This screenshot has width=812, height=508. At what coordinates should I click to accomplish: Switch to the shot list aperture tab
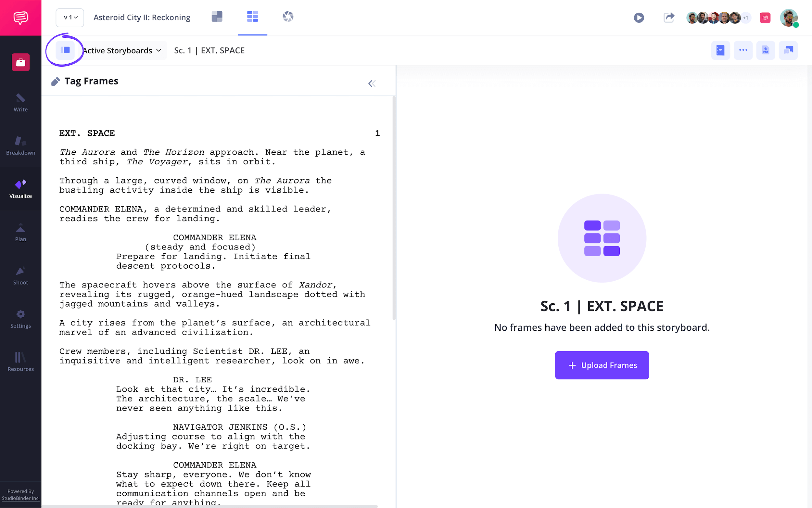(287, 17)
